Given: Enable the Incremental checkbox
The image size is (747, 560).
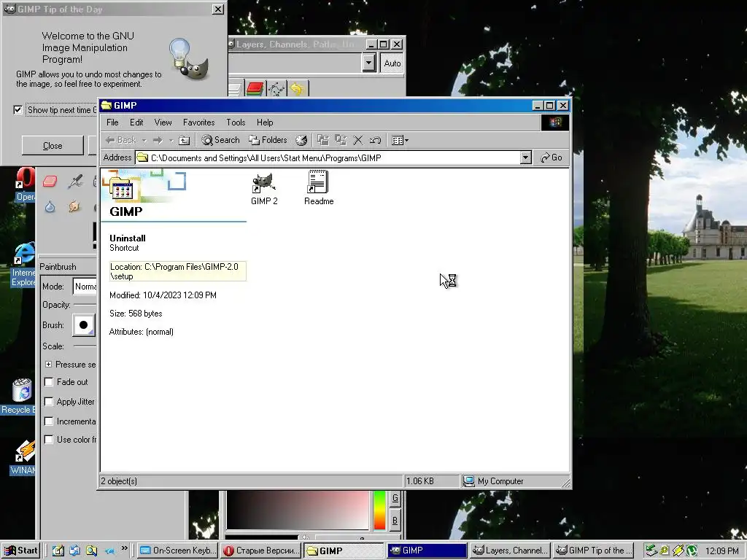Looking at the screenshot, I should [49, 421].
